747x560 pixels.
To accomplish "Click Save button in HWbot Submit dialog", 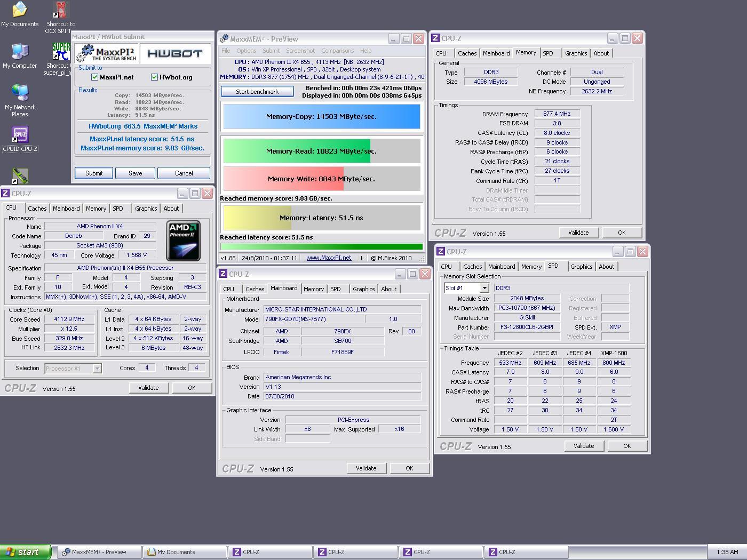I will (x=136, y=173).
